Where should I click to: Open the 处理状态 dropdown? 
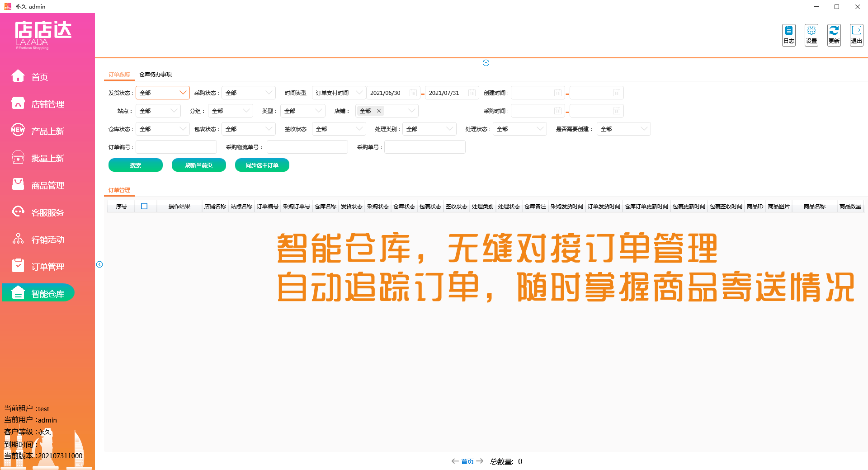tap(520, 129)
